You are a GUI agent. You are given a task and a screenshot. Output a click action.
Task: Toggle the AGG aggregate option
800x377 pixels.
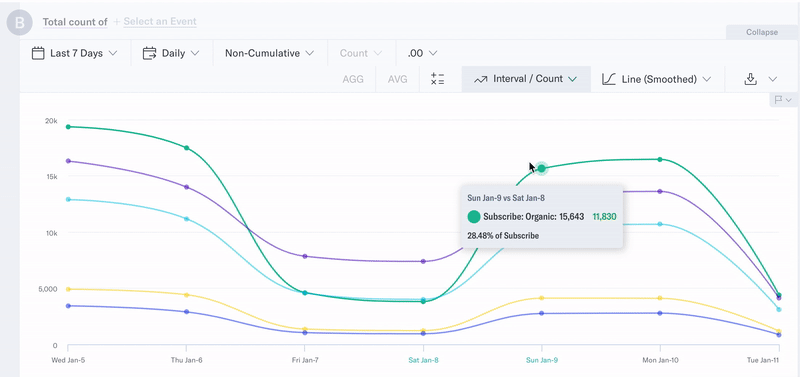pyautogui.click(x=353, y=79)
